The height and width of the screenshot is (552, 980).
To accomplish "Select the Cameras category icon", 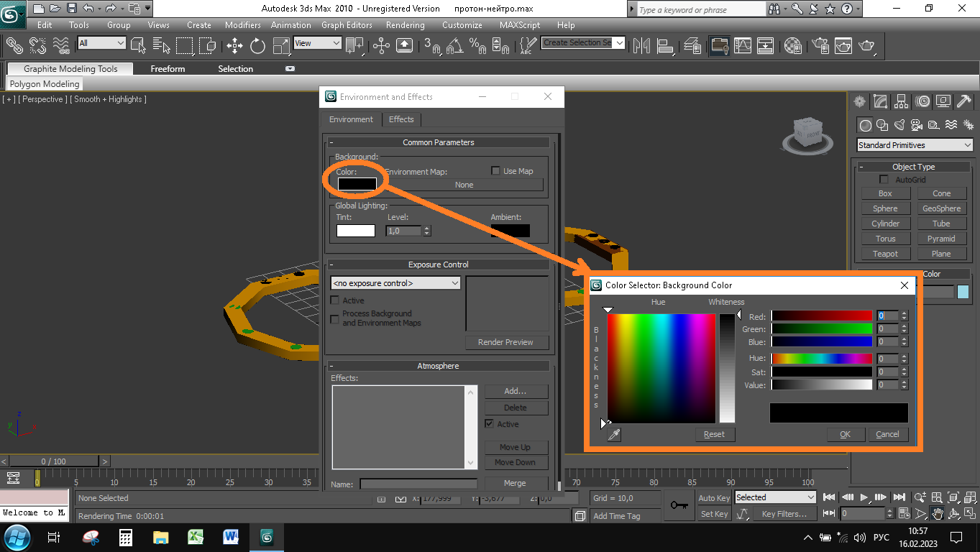I will coord(916,125).
